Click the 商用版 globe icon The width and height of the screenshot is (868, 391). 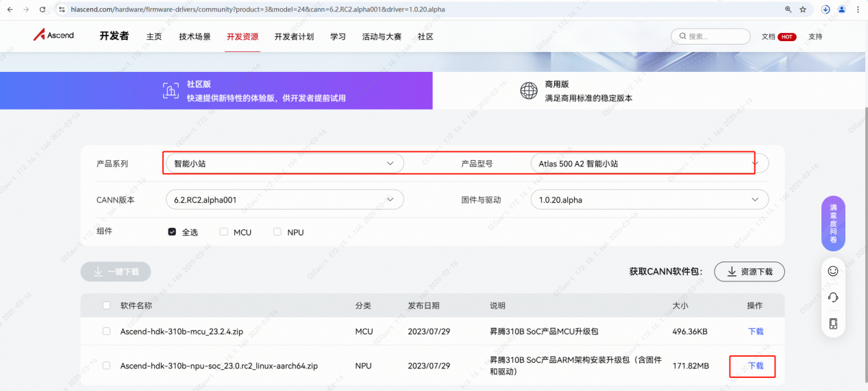pyautogui.click(x=529, y=91)
